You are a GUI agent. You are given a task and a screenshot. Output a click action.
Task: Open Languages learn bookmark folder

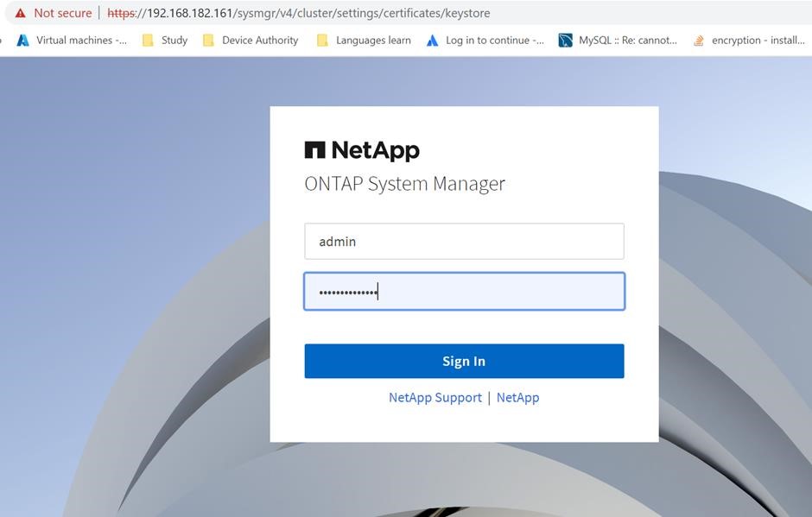364,41
